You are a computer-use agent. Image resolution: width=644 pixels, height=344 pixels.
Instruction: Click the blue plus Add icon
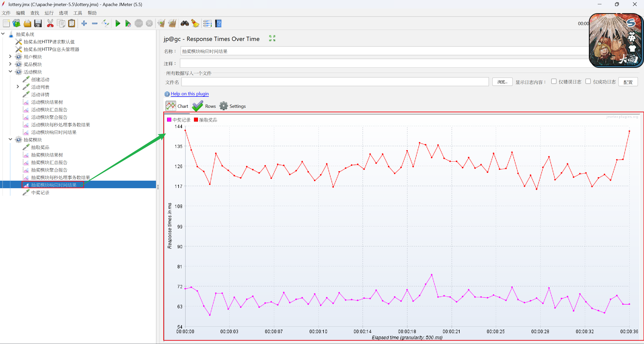[x=84, y=24]
